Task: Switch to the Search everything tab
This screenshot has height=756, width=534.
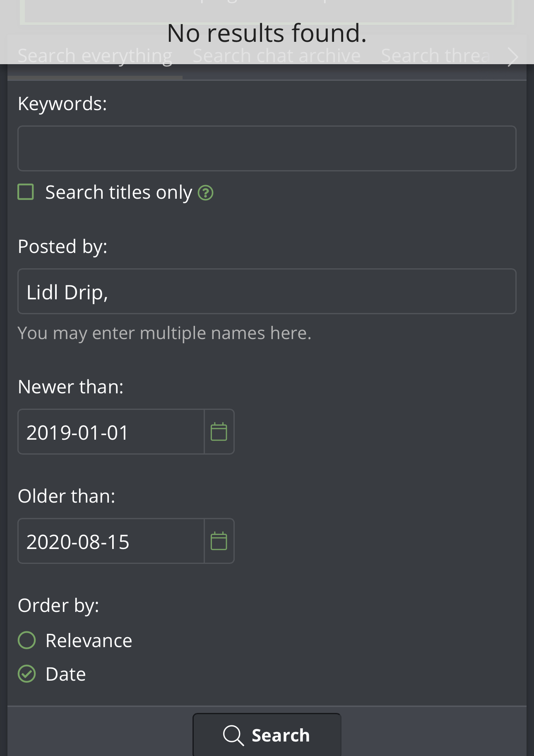Action: point(95,56)
